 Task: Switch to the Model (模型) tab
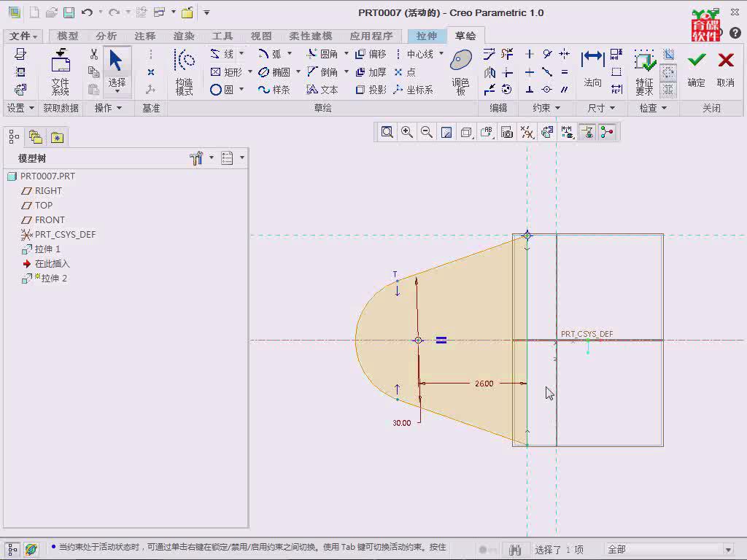(68, 36)
